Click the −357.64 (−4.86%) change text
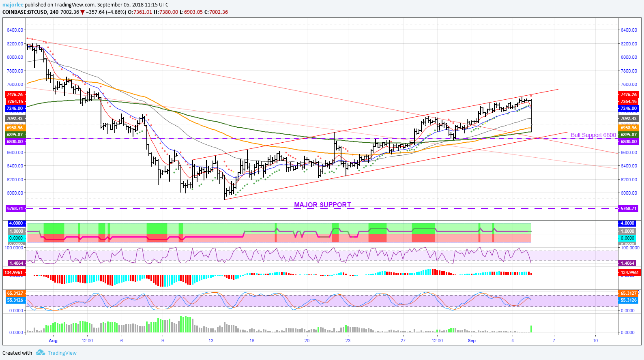This screenshot has height=360, width=644. click(x=106, y=12)
